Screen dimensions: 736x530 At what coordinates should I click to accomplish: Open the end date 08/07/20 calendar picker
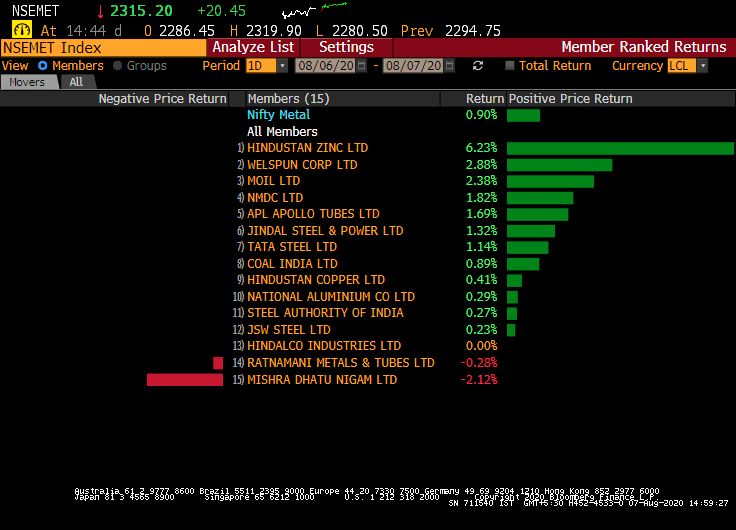(451, 66)
